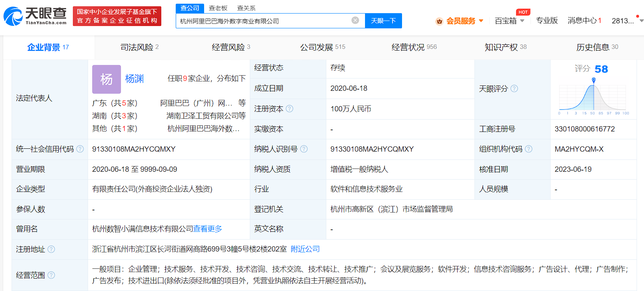Expand the 会员服务 dropdown
This screenshot has width=644, height=291.
(x=460, y=21)
